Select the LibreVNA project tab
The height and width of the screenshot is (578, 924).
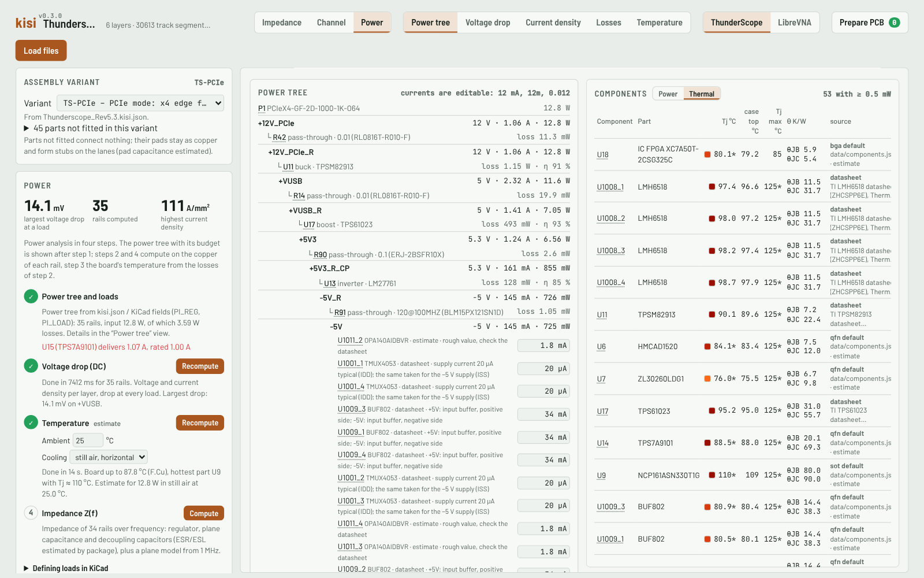pos(794,23)
